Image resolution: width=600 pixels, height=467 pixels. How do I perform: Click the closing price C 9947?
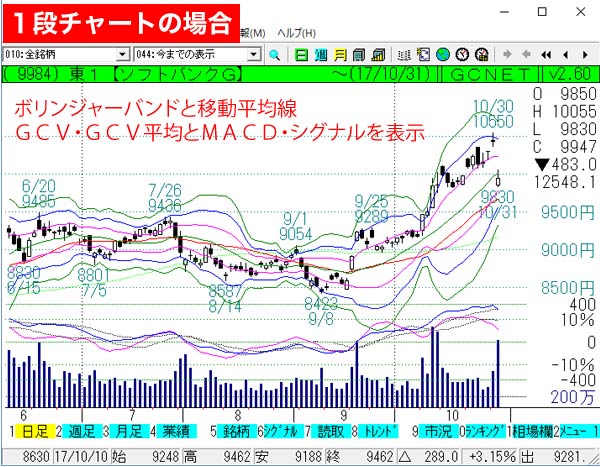(x=565, y=147)
